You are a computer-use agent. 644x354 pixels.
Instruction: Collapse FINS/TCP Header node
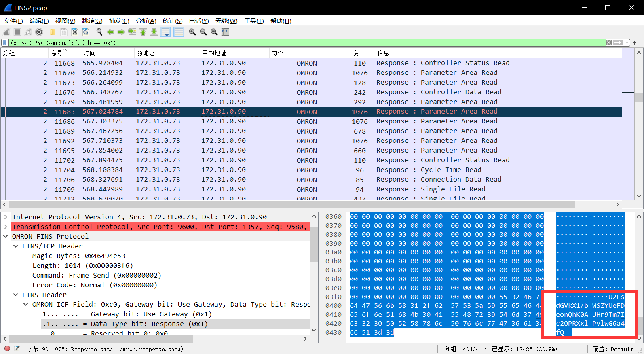[16, 246]
